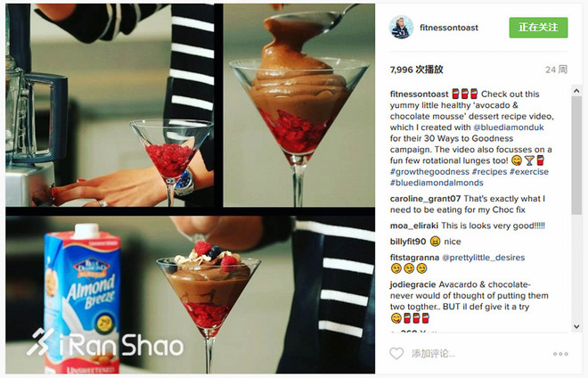
Task: Open the #exercise hashtag
Action: click(529, 171)
